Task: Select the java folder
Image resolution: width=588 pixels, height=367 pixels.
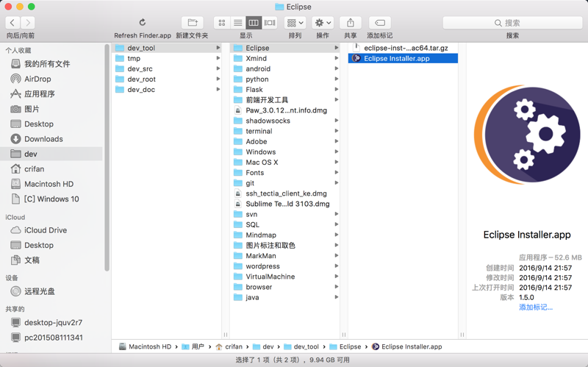Action: click(285, 297)
